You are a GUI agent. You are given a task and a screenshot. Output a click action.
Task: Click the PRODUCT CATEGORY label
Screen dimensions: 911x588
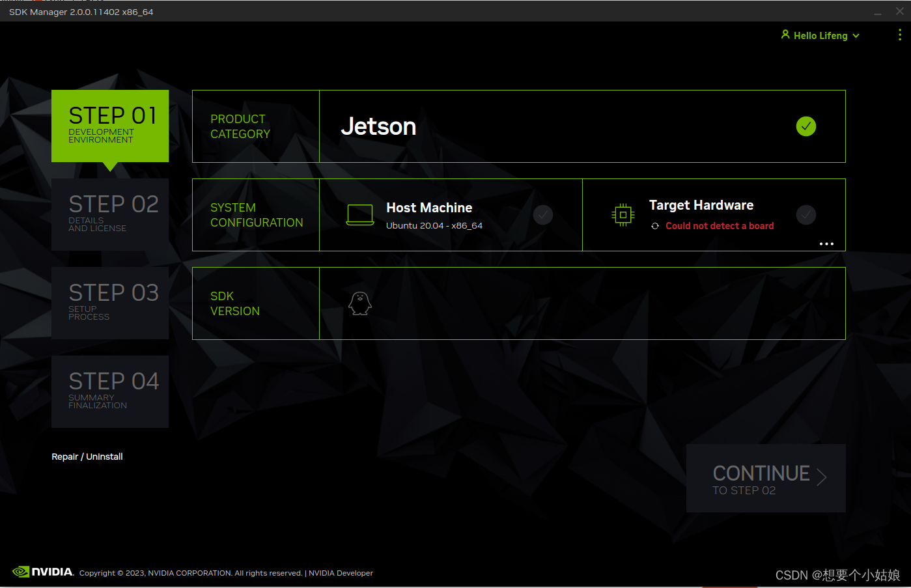[x=240, y=126]
